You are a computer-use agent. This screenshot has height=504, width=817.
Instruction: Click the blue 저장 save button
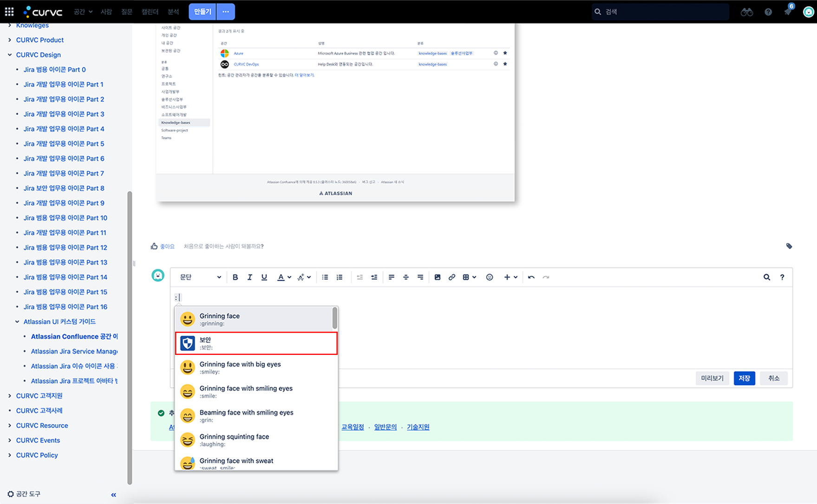(744, 378)
